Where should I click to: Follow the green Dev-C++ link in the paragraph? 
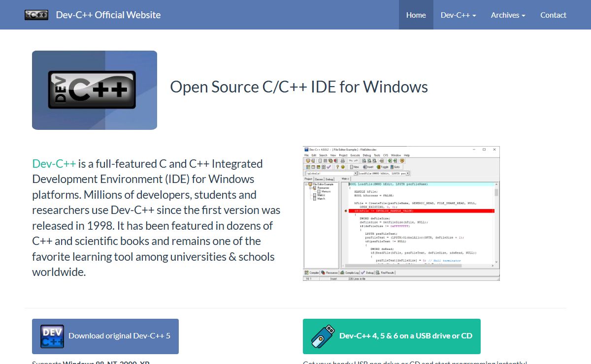pyautogui.click(x=54, y=164)
